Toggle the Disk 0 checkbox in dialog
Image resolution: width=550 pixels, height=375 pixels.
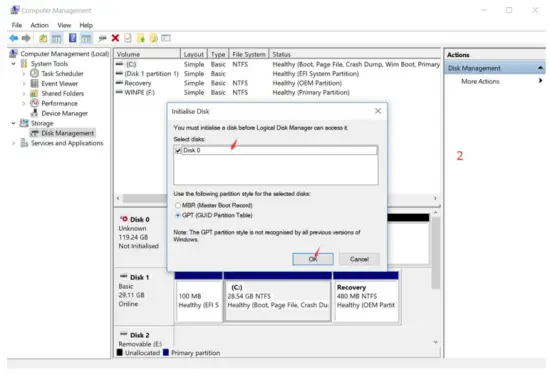(x=178, y=150)
